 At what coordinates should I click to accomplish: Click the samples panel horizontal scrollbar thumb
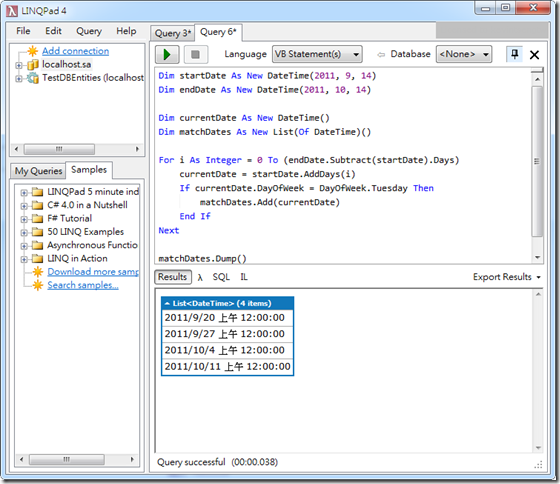[66, 459]
